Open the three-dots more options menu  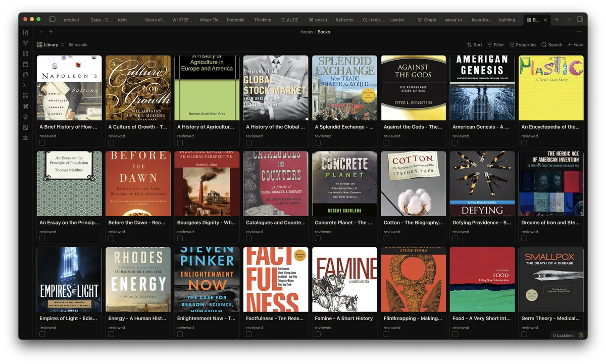coord(579,32)
